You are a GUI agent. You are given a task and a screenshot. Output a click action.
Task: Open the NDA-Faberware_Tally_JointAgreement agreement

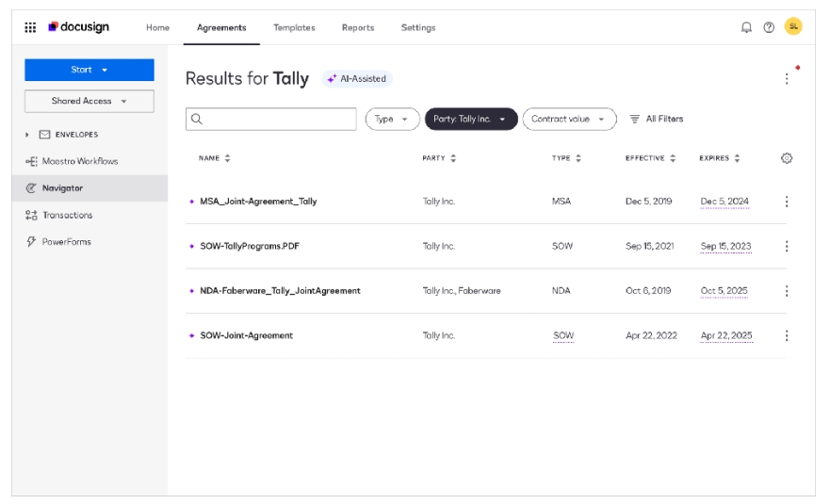280,291
